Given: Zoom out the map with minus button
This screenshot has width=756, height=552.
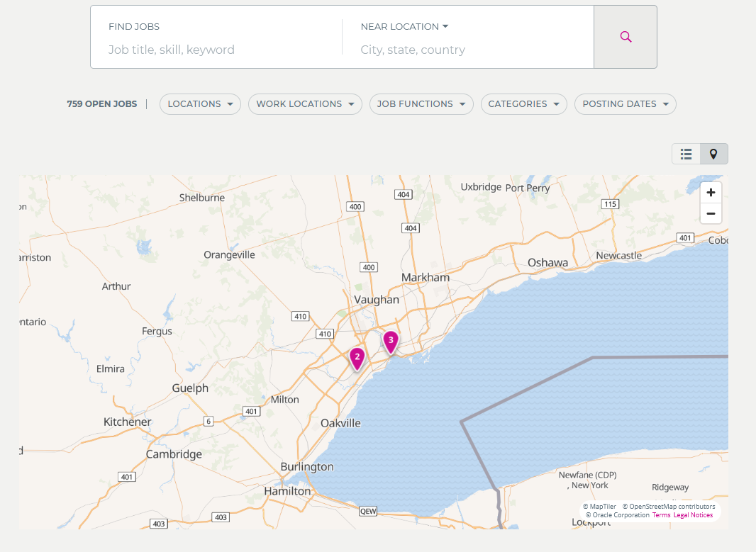Looking at the screenshot, I should point(711,213).
